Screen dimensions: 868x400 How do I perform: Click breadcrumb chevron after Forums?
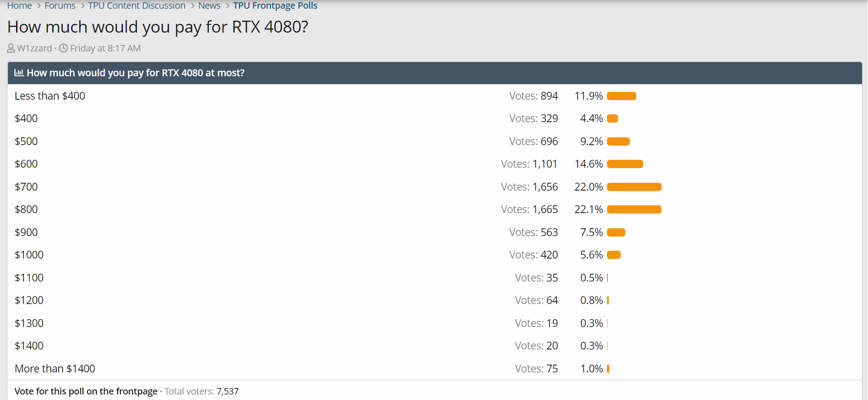(x=83, y=6)
